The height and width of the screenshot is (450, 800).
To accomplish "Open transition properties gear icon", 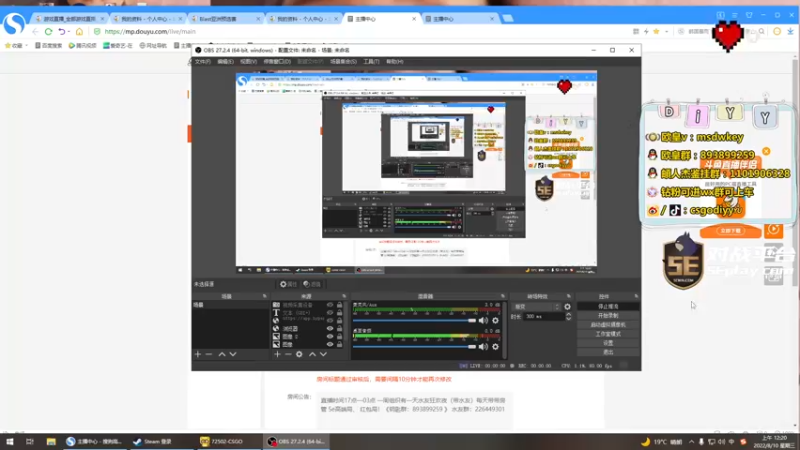I will point(567,307).
